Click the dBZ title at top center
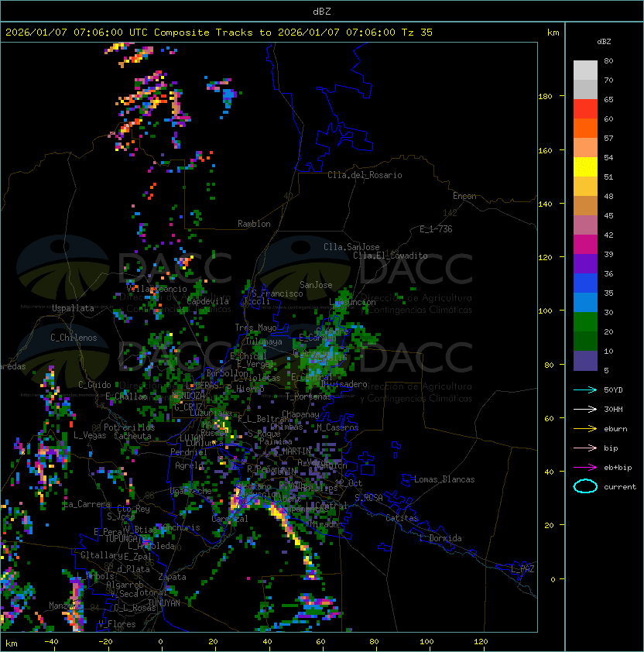The height and width of the screenshot is (652, 644). (x=322, y=11)
